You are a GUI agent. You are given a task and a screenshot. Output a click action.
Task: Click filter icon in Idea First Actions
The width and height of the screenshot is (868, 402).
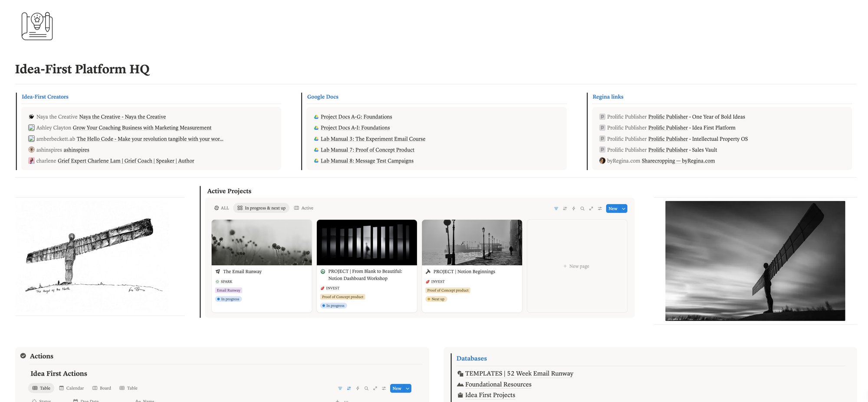pos(340,389)
